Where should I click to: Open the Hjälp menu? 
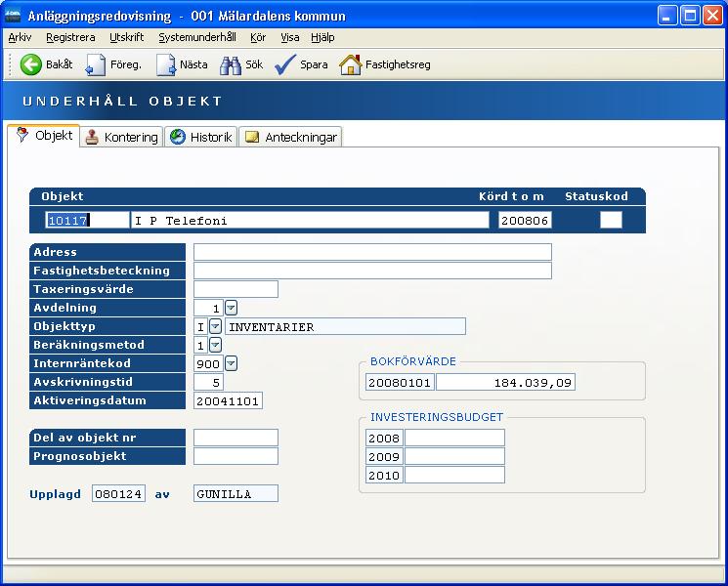pyautogui.click(x=322, y=37)
